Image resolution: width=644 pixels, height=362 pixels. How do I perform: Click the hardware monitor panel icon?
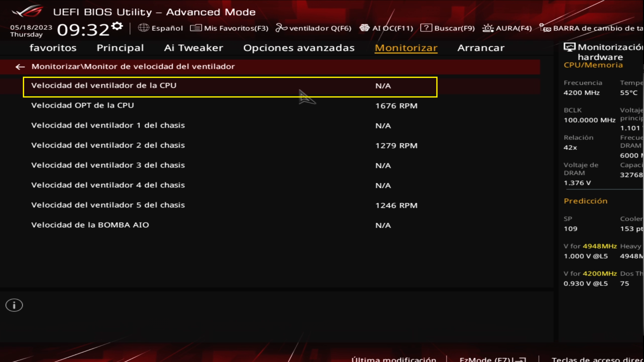tap(569, 47)
